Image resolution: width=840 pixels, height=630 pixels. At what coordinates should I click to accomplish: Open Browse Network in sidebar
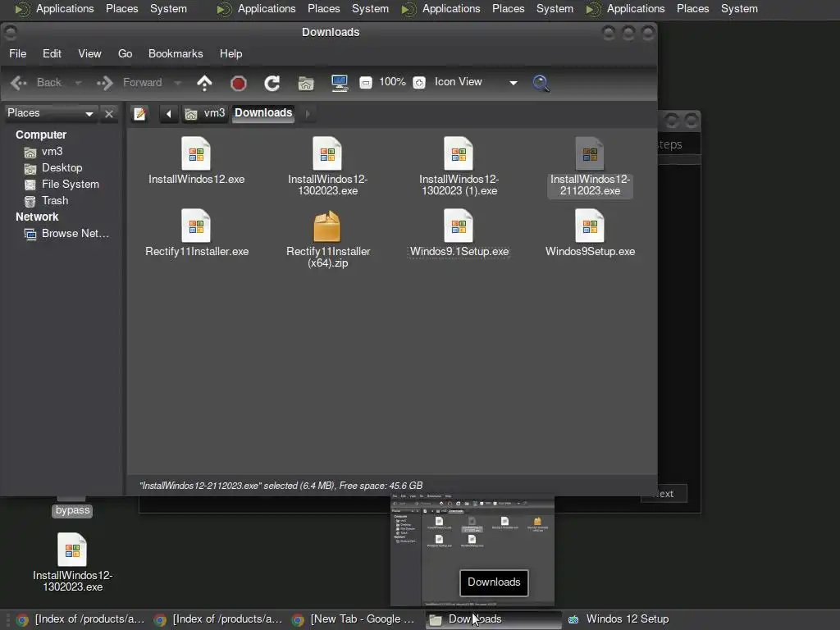point(66,234)
